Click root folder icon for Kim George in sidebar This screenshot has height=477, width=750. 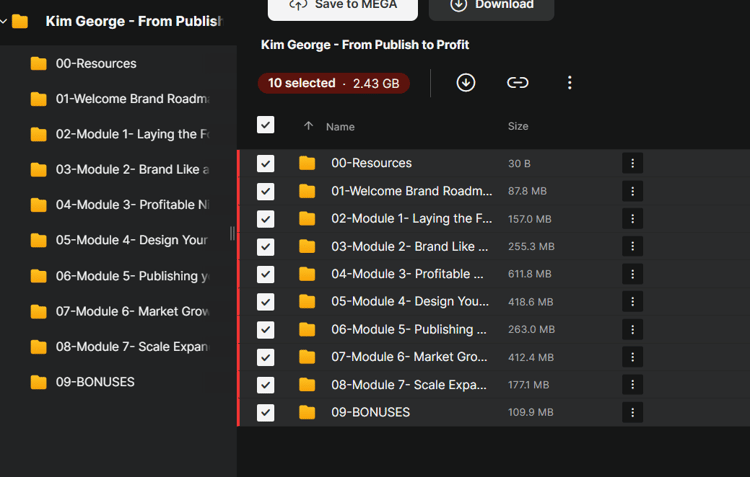[x=20, y=22]
